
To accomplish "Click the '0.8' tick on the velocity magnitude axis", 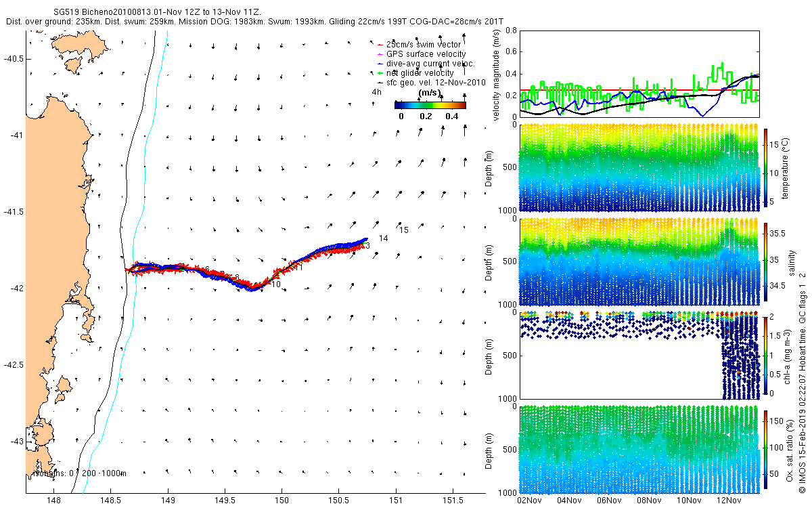I will pyautogui.click(x=511, y=31).
